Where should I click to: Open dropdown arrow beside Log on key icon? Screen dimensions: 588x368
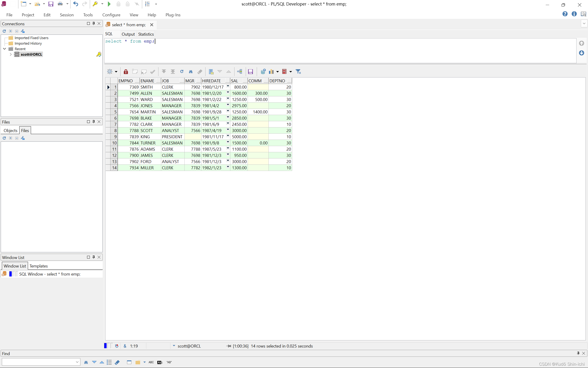pos(102,4)
